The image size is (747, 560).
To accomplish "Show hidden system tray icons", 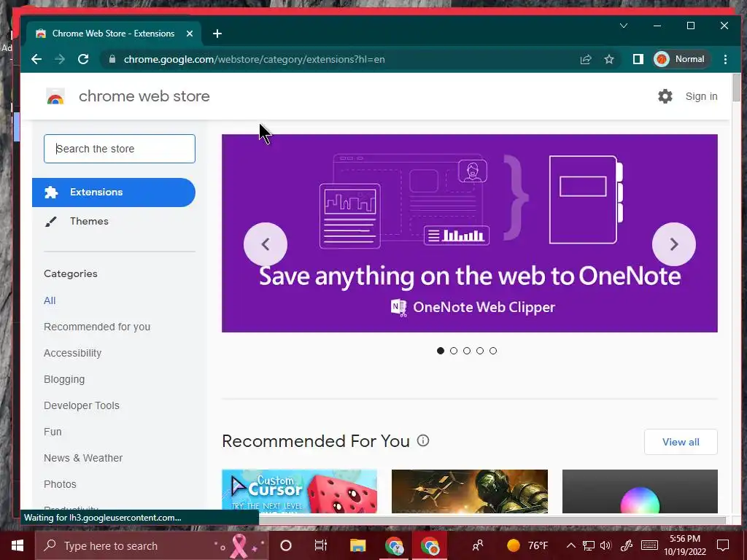I will [x=570, y=545].
